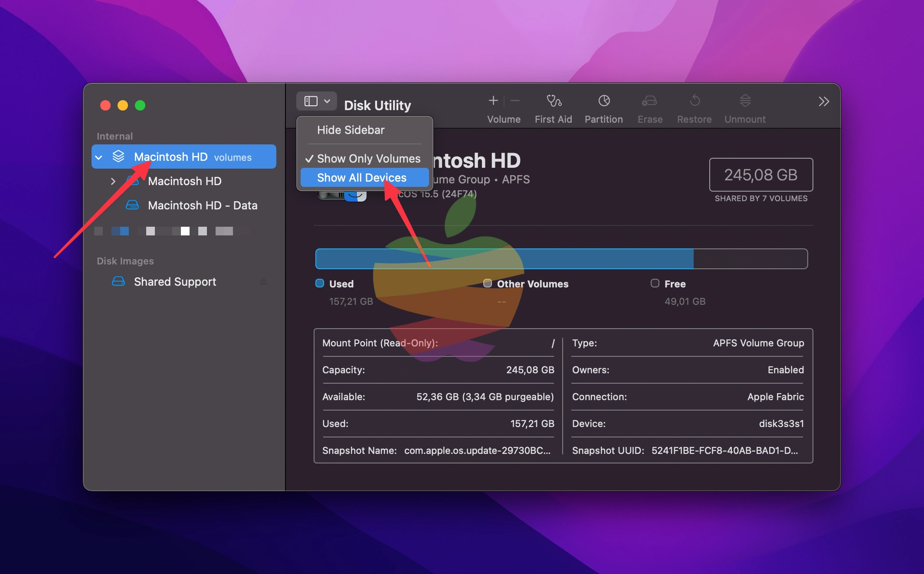Select Shared Support disk image
The width and height of the screenshot is (924, 574).
tap(184, 282)
